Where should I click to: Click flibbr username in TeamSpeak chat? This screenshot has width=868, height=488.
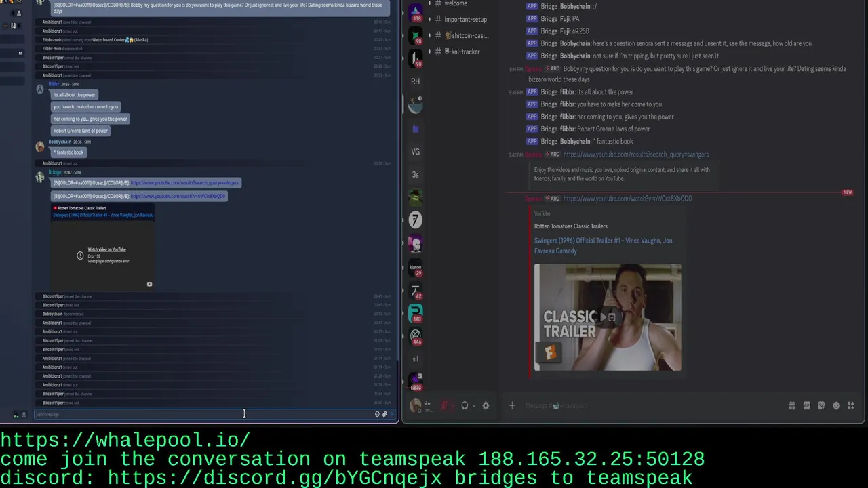[x=54, y=84]
